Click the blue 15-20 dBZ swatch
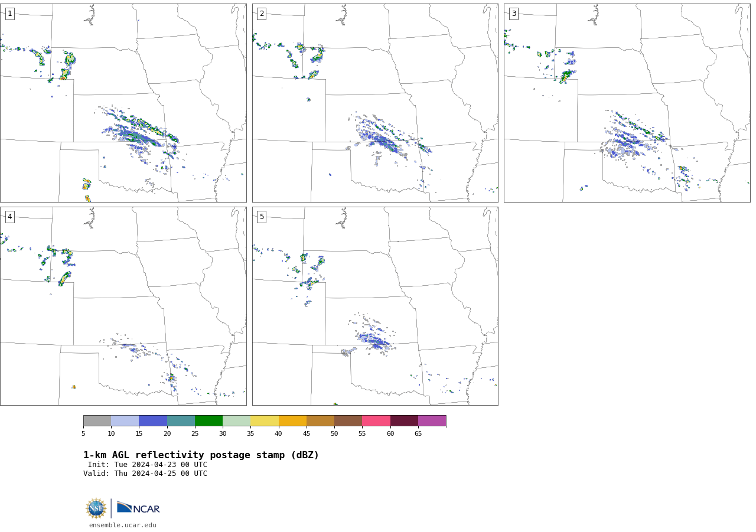756x532 pixels. 153,421
